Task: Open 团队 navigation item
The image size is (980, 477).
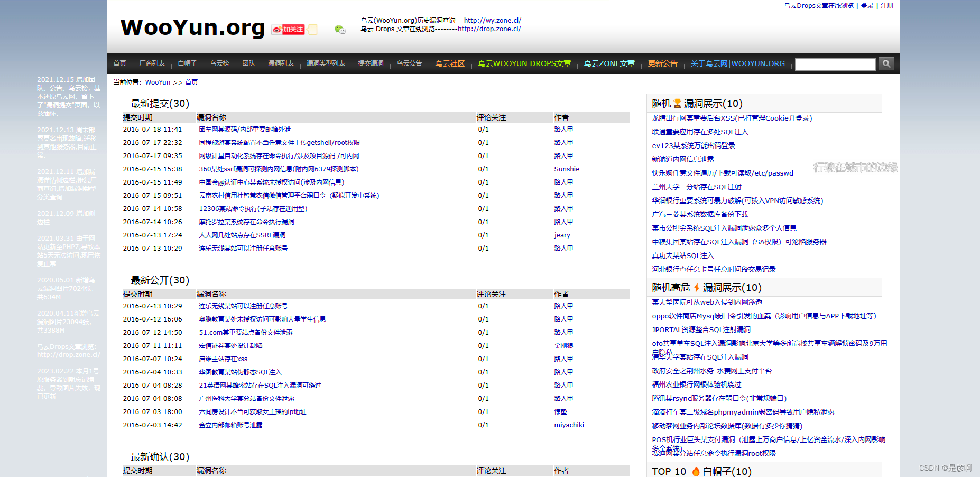Action: click(249, 63)
